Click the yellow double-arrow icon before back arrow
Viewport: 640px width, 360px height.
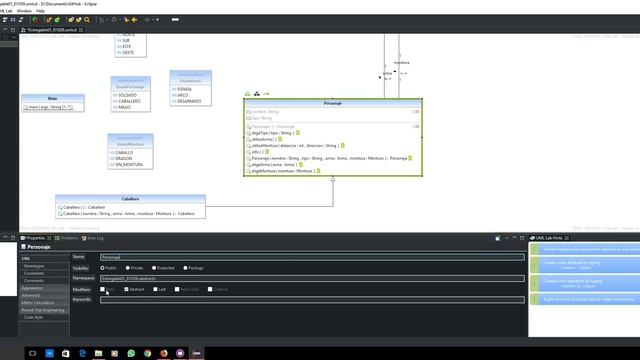(127, 20)
